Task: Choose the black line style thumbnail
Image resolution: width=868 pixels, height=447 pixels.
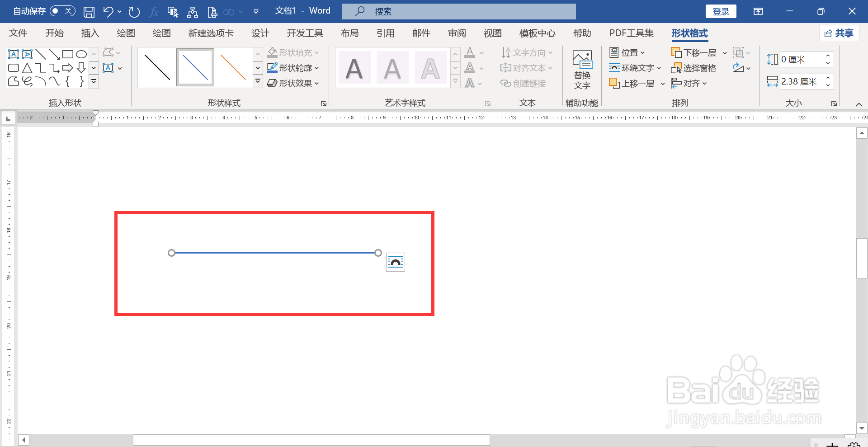Action: click(157, 67)
